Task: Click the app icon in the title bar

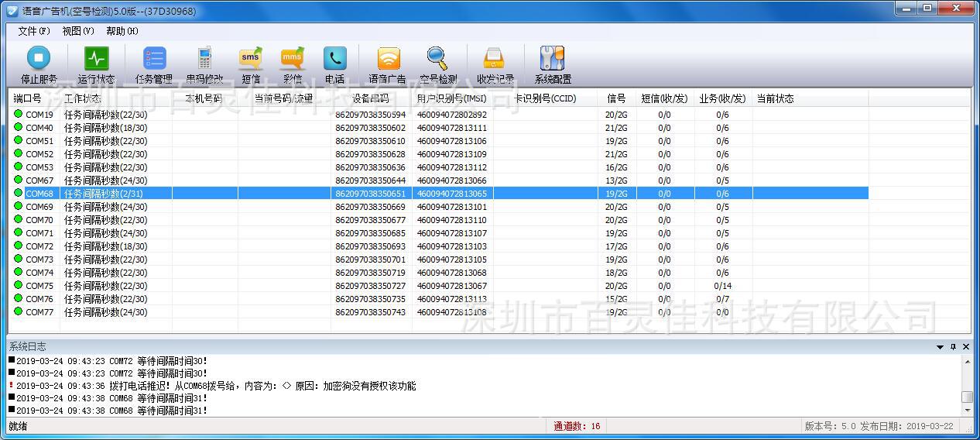Action: [12, 11]
